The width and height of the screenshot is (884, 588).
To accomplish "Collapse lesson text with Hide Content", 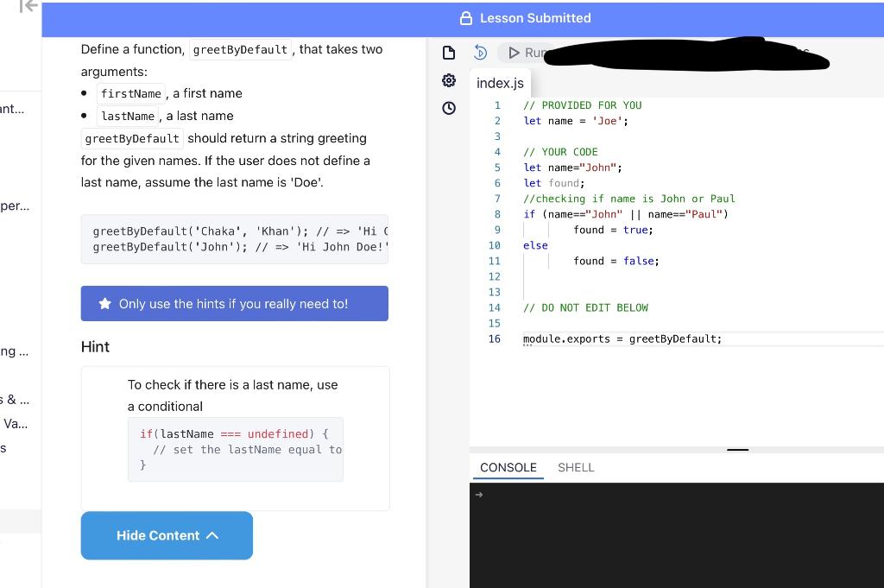I will 167,535.
